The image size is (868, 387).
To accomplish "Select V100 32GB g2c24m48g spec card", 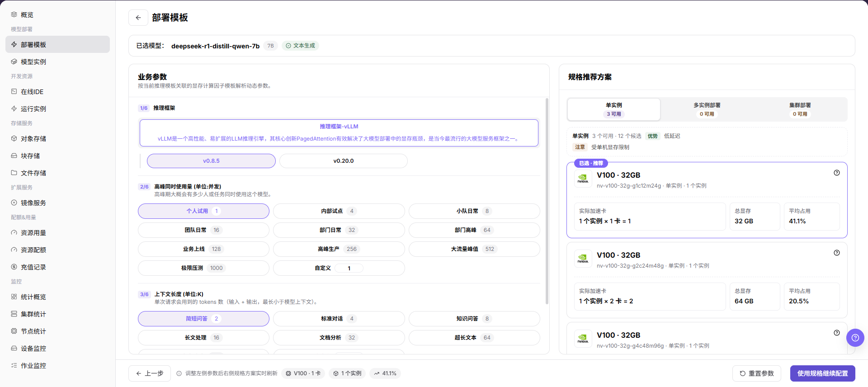I will (x=707, y=280).
